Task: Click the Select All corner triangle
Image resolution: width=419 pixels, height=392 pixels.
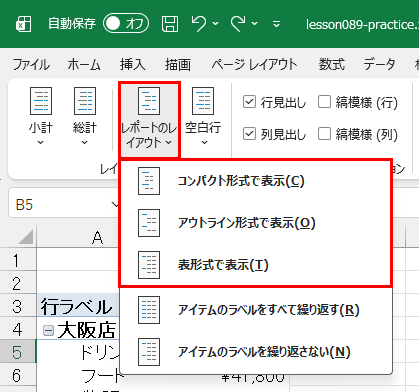Action: 25,237
